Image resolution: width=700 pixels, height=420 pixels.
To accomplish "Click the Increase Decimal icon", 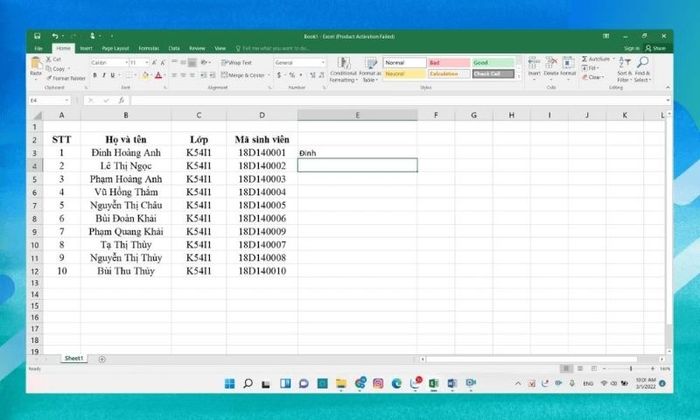I will tap(312, 75).
